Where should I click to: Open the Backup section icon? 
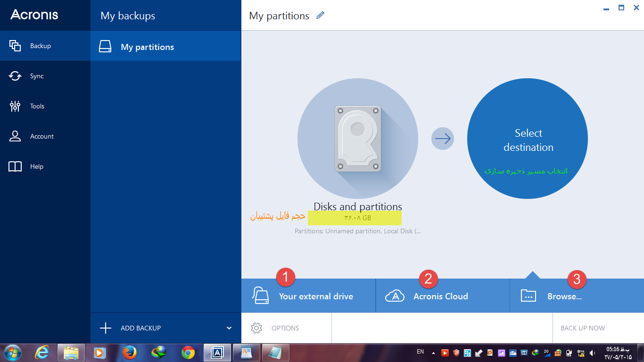15,46
